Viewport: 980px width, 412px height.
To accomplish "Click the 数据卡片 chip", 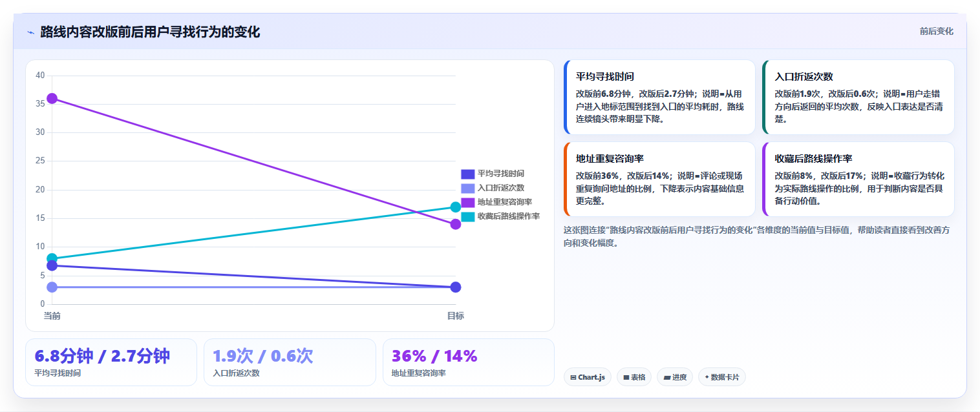I will [x=722, y=377].
